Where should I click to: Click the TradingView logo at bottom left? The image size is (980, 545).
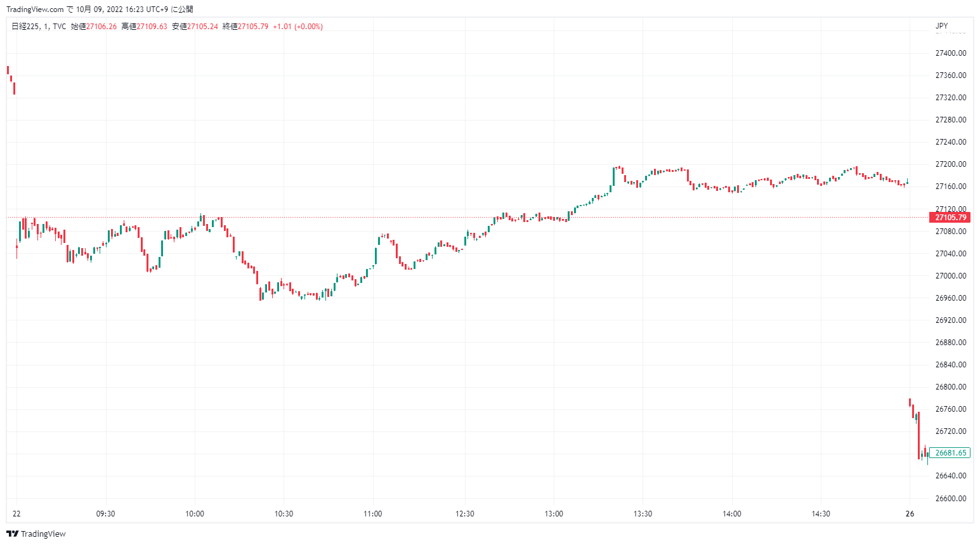(36, 534)
